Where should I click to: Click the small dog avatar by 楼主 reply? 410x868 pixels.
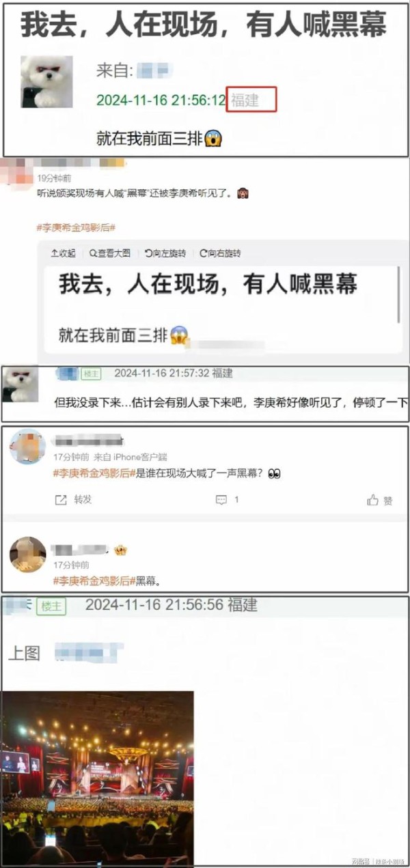pos(20,384)
